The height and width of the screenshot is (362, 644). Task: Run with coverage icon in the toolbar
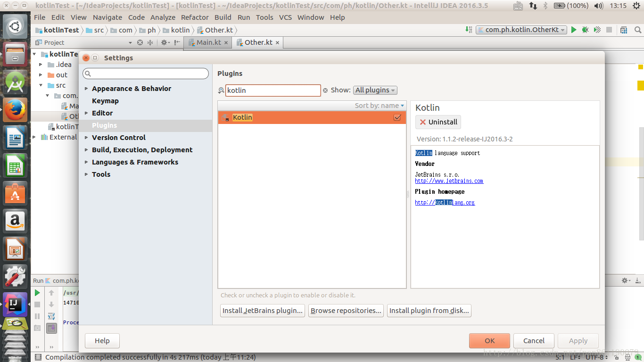click(x=597, y=30)
